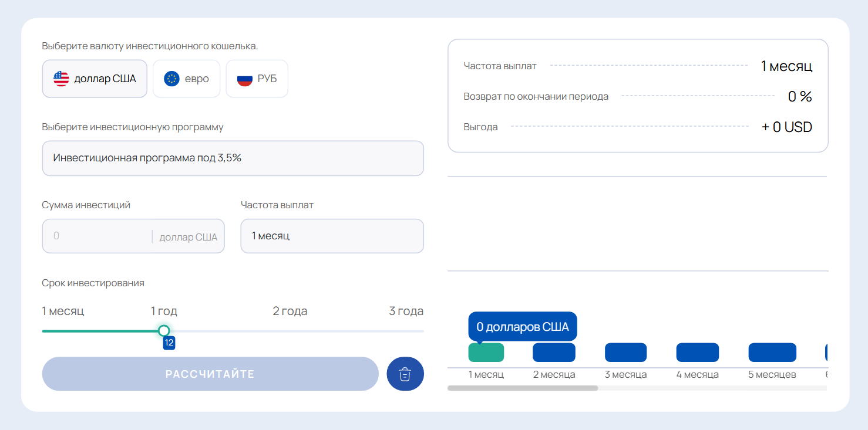This screenshot has width=868, height=430.
Task: Select the 3 месяца chart bar
Action: coord(625,353)
